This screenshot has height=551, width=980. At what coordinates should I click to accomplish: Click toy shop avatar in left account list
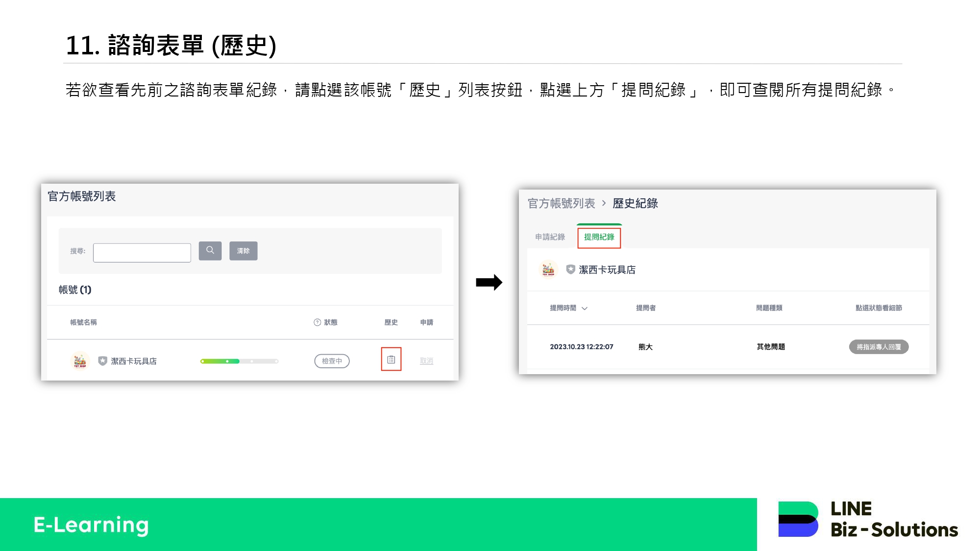[x=80, y=361]
